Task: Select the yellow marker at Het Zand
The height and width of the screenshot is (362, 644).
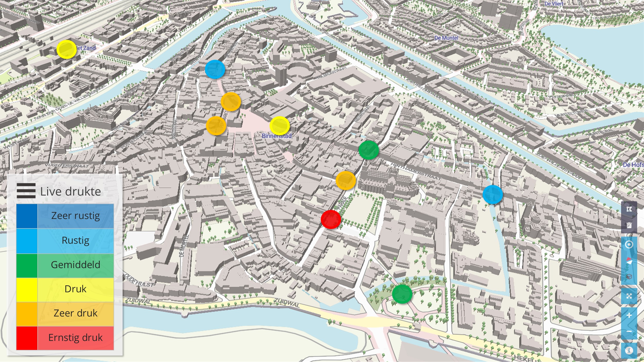Action: 66,49
